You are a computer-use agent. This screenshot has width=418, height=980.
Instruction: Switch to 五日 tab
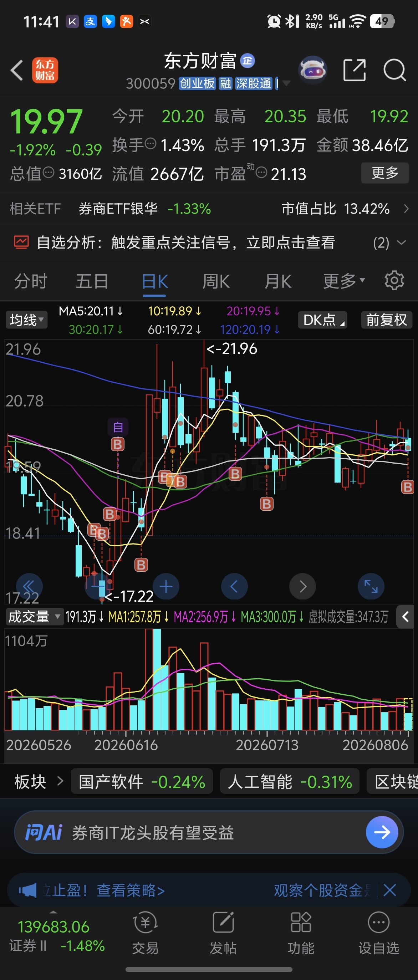[92, 281]
